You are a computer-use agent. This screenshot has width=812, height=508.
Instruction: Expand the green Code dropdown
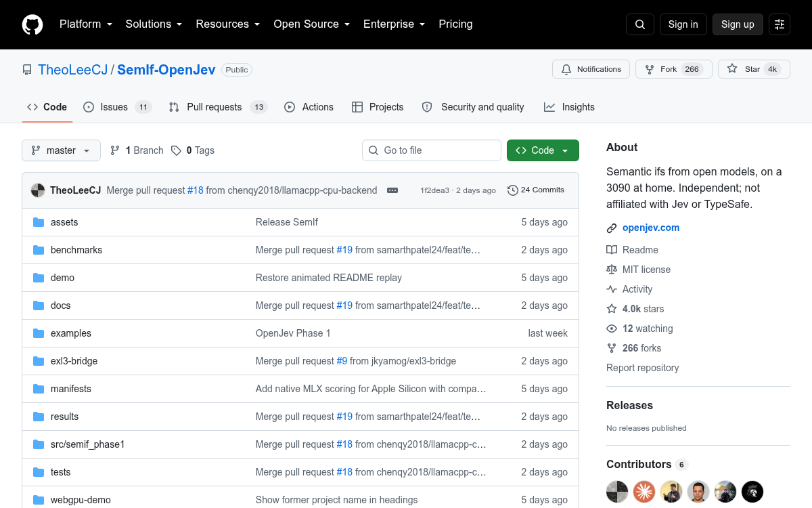point(543,150)
